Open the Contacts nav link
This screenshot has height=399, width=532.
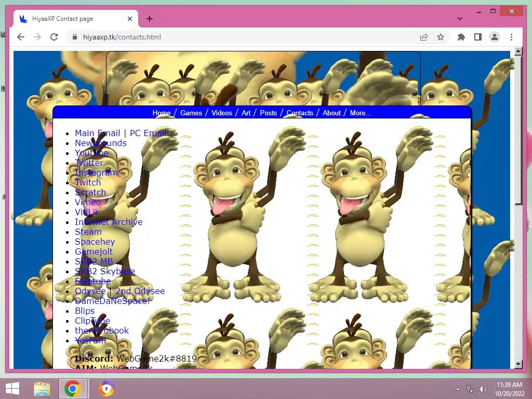point(300,113)
